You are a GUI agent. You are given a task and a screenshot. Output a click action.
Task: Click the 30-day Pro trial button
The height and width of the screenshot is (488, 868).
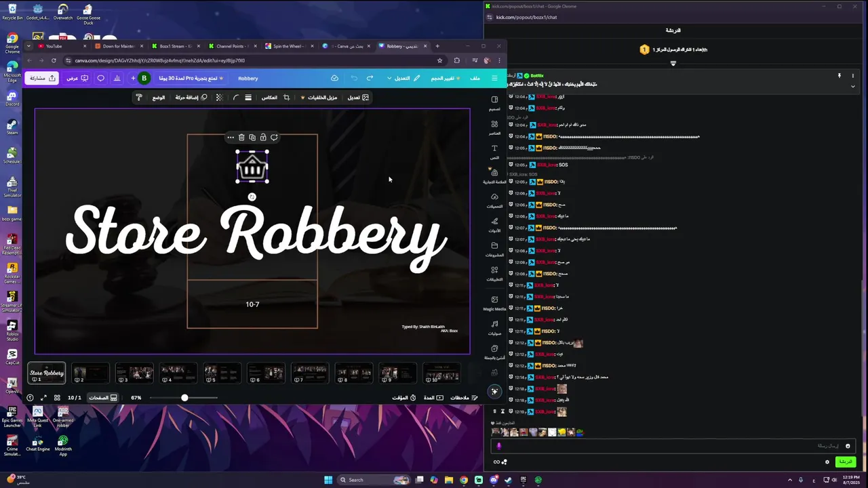click(x=191, y=78)
